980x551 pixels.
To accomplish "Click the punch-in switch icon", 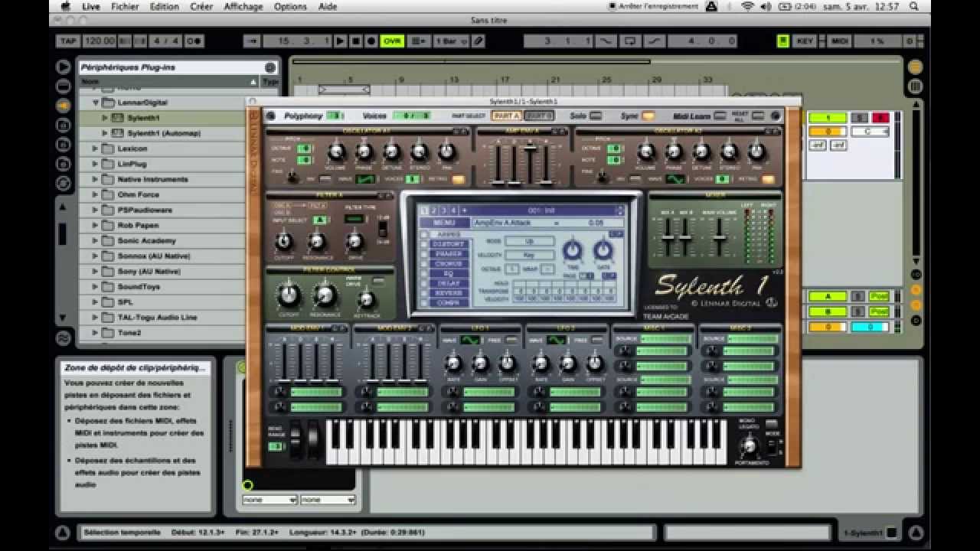I will pos(605,41).
